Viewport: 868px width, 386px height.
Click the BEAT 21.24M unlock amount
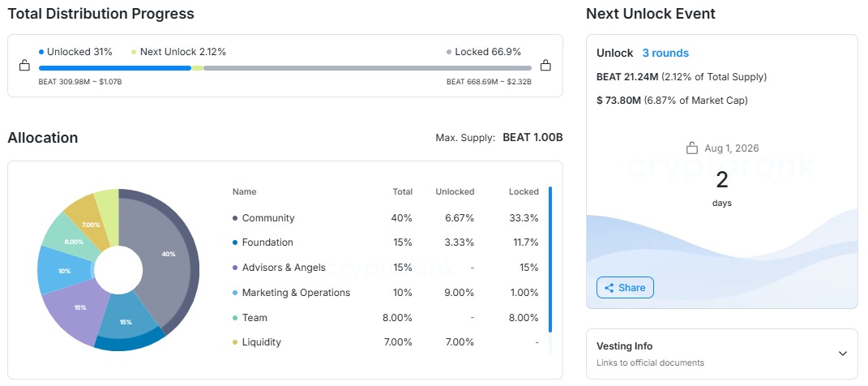point(627,77)
